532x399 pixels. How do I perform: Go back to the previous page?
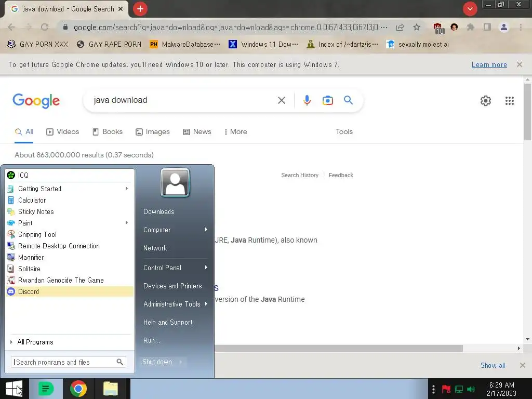[11, 27]
